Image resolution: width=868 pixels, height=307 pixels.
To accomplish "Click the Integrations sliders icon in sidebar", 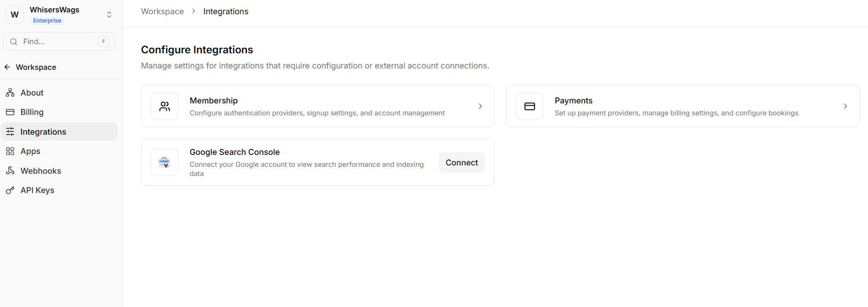I will pos(10,132).
